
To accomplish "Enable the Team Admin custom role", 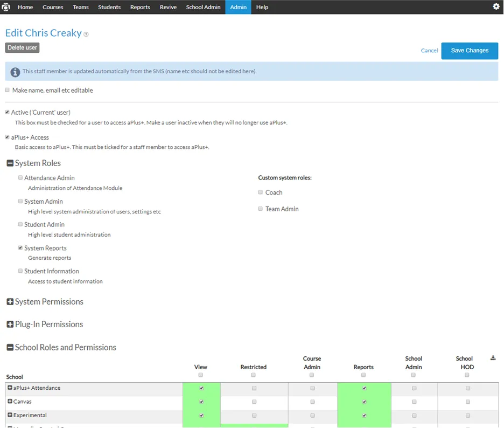I will 261,209.
